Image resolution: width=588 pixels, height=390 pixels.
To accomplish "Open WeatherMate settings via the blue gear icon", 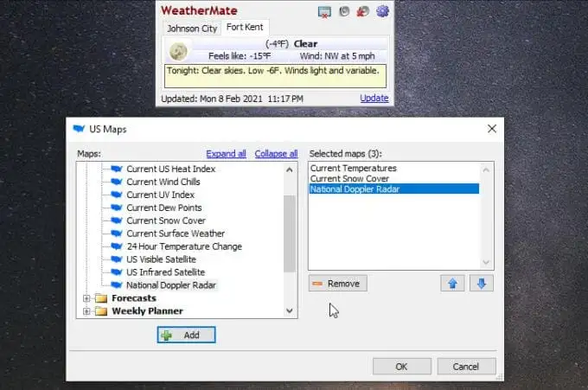I will pos(382,11).
